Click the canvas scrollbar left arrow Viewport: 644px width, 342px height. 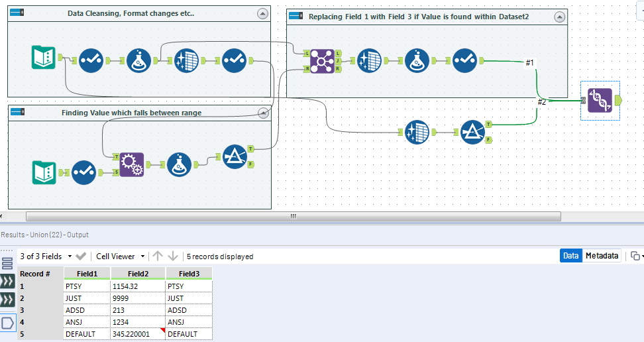1,216
